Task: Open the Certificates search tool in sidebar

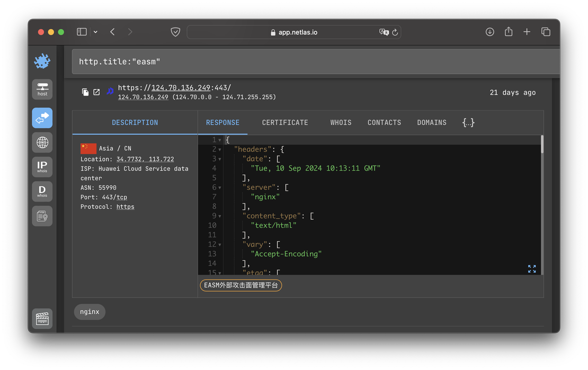Action: click(42, 216)
